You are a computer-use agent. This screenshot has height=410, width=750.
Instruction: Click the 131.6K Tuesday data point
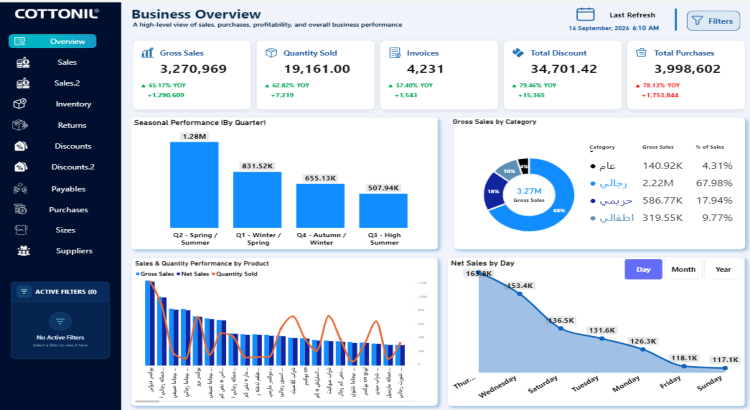point(602,338)
